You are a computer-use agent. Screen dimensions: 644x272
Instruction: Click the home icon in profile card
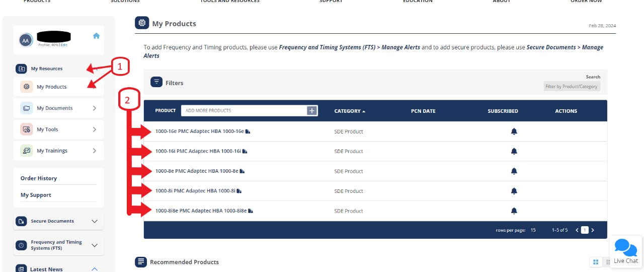pos(96,36)
